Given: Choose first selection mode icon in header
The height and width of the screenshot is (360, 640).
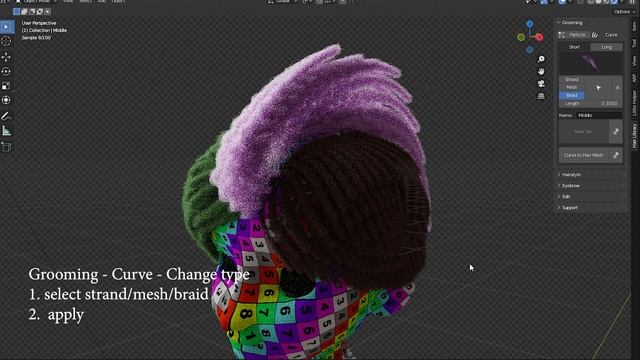Looking at the screenshot, I should click(17, 12).
